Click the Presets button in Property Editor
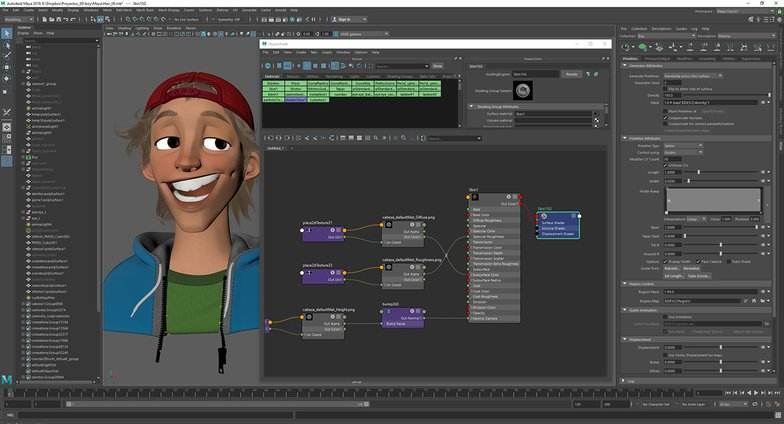784x424 pixels. point(571,74)
